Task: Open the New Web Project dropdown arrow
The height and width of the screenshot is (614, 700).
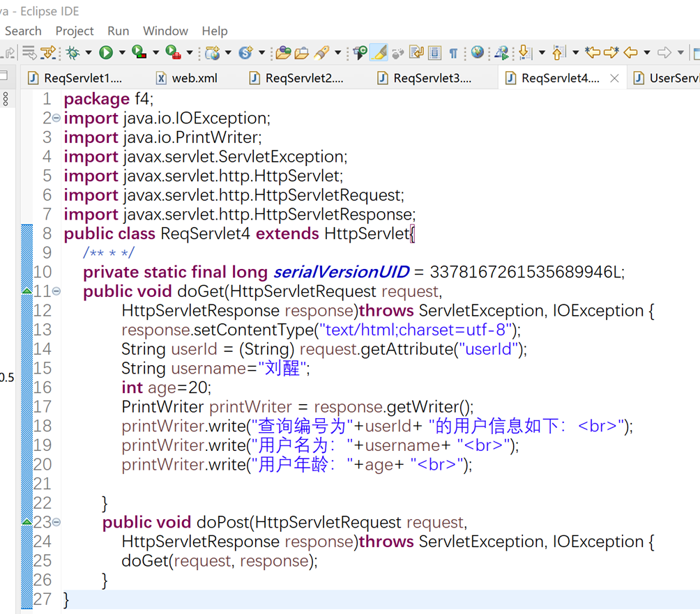Action: (x=228, y=53)
